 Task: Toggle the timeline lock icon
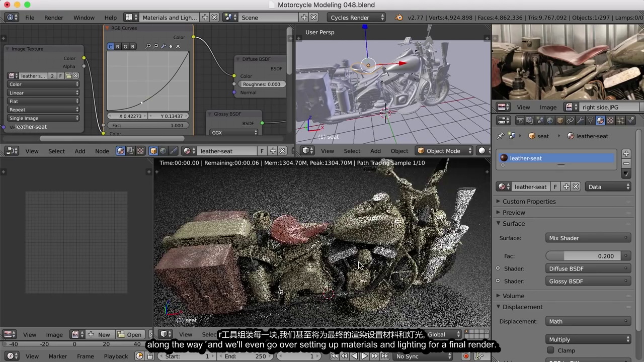150,356
